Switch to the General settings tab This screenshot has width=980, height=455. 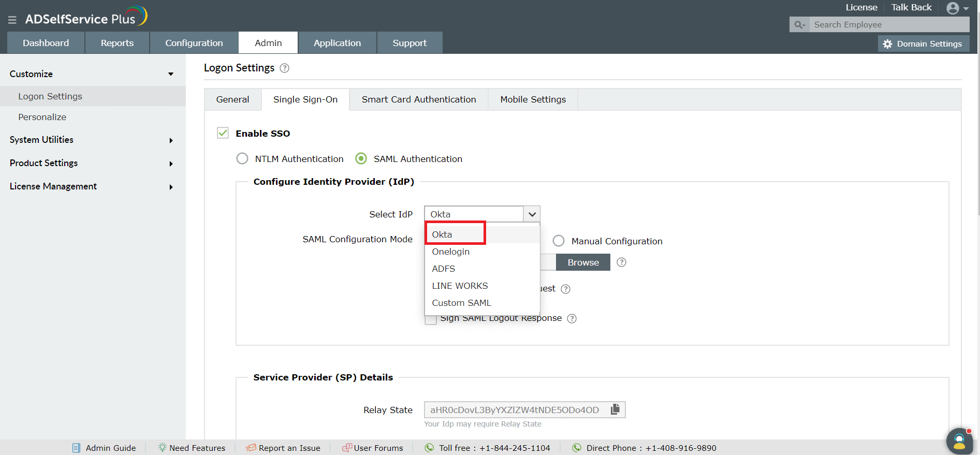[233, 99]
